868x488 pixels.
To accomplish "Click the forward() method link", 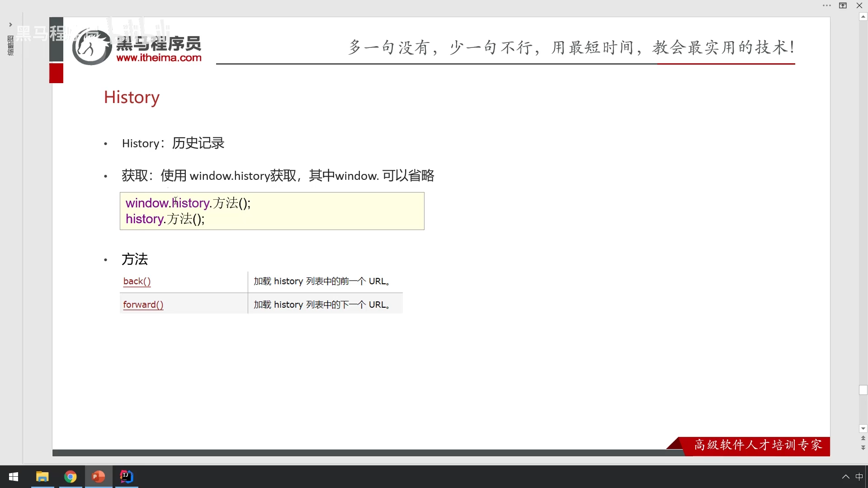I will click(x=143, y=305).
